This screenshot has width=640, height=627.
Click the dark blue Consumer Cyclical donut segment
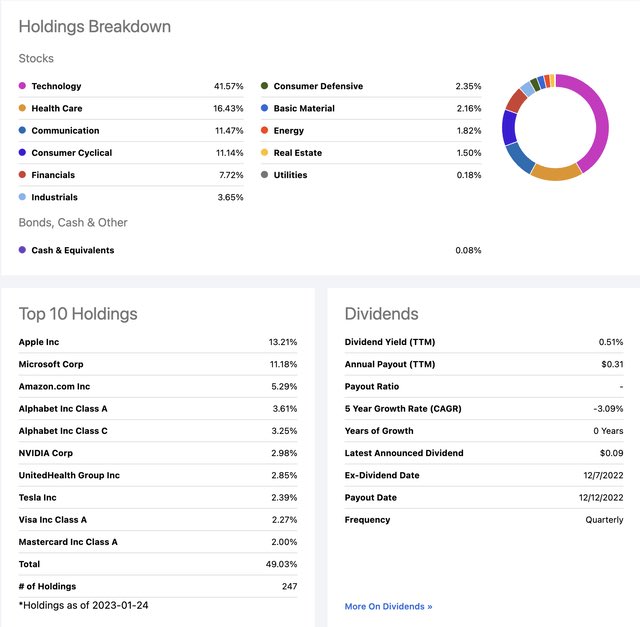click(x=509, y=127)
